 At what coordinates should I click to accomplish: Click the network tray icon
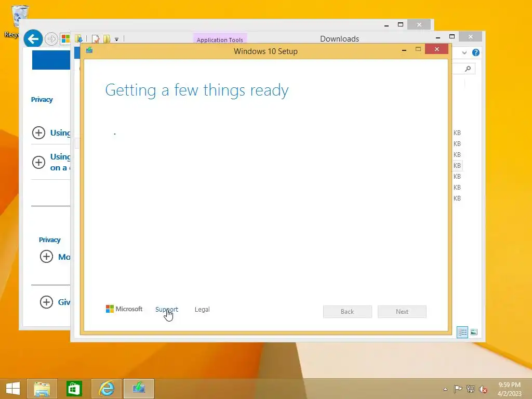pos(471,389)
